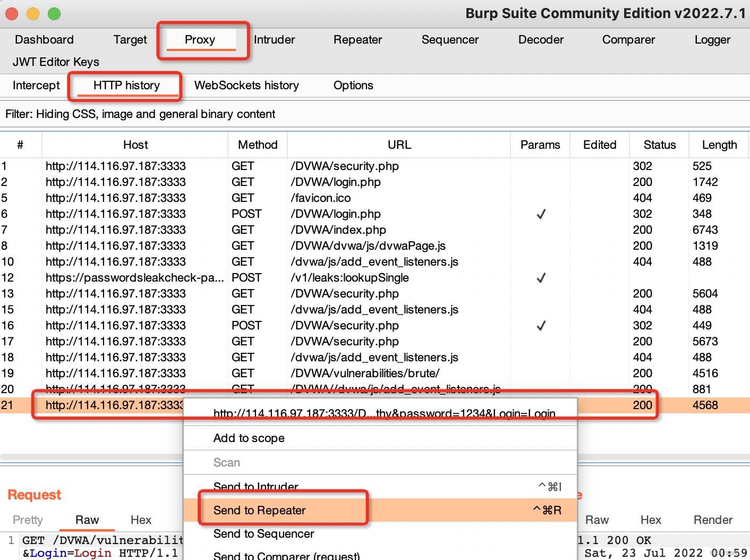Click the highlighted row 21 length 4568
The width and height of the screenshot is (750, 560).
705,405
